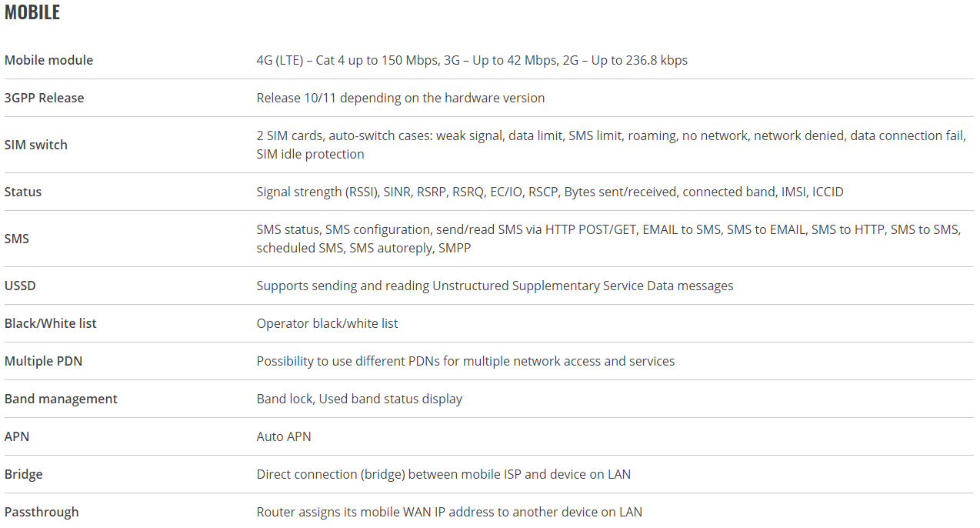
Task: Select the 3GPP Release label
Action: pos(44,98)
